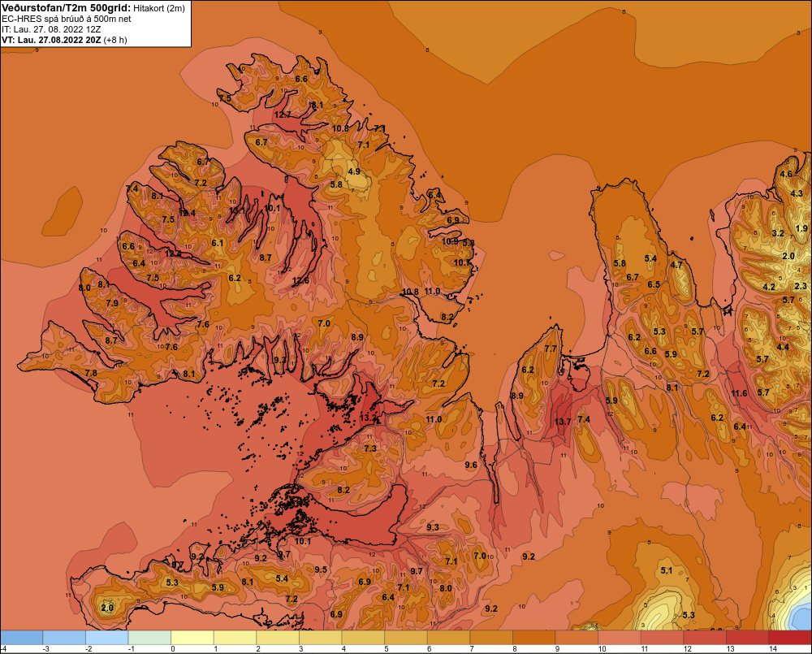Select the 6.5 temperature value
The height and width of the screenshot is (654, 812).
point(654,284)
